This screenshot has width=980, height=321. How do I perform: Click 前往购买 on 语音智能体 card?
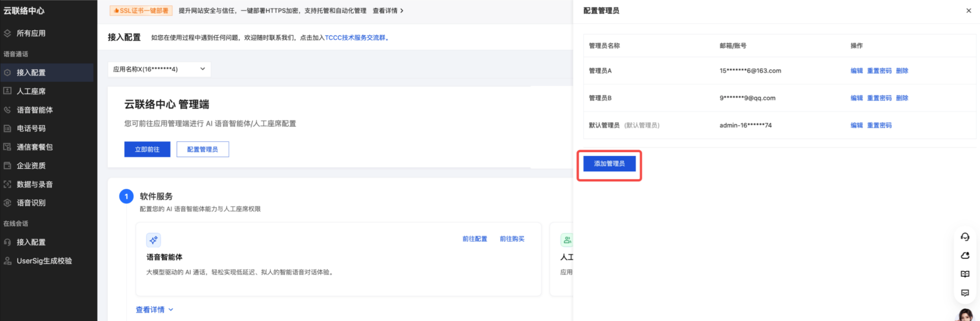coord(512,239)
